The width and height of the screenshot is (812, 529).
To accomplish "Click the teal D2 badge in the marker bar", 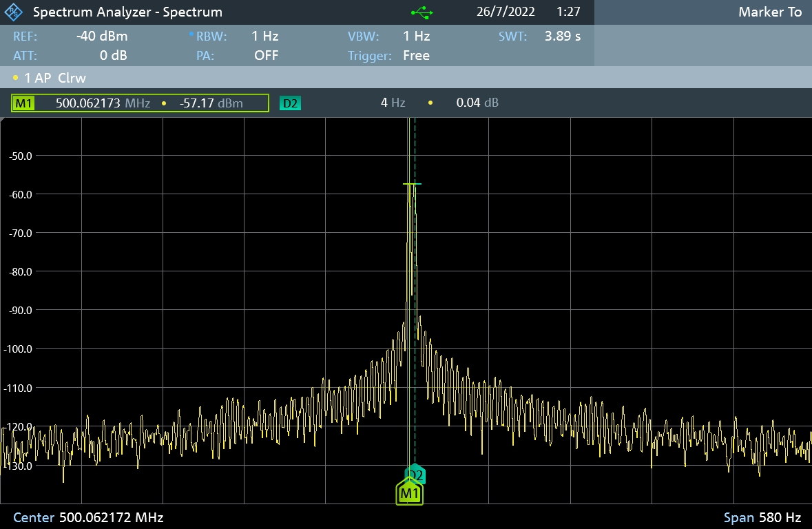I will tap(290, 103).
